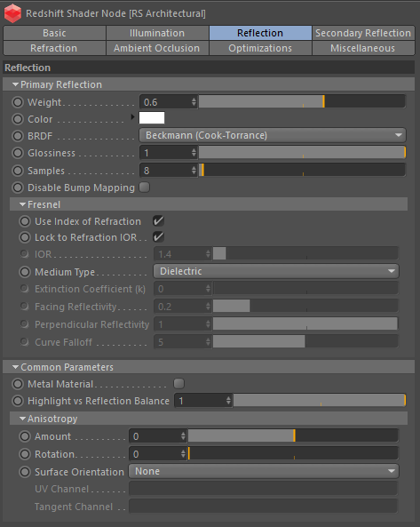Viewport: 420px width, 527px height.
Task: Click the Redshift Shader Node title text
Action: click(115, 13)
